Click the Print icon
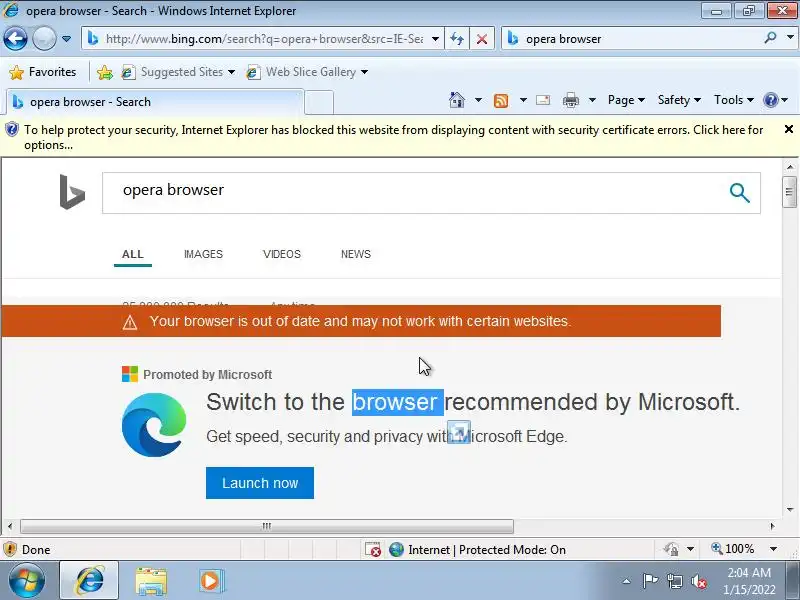The image size is (800, 600). (571, 100)
